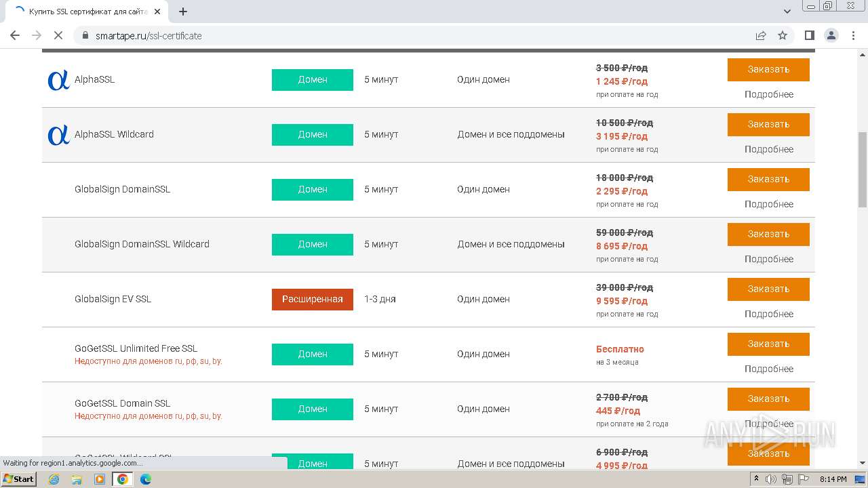Select GoGetSSL Domain SSL name
The width and height of the screenshot is (868, 488).
[x=122, y=403]
